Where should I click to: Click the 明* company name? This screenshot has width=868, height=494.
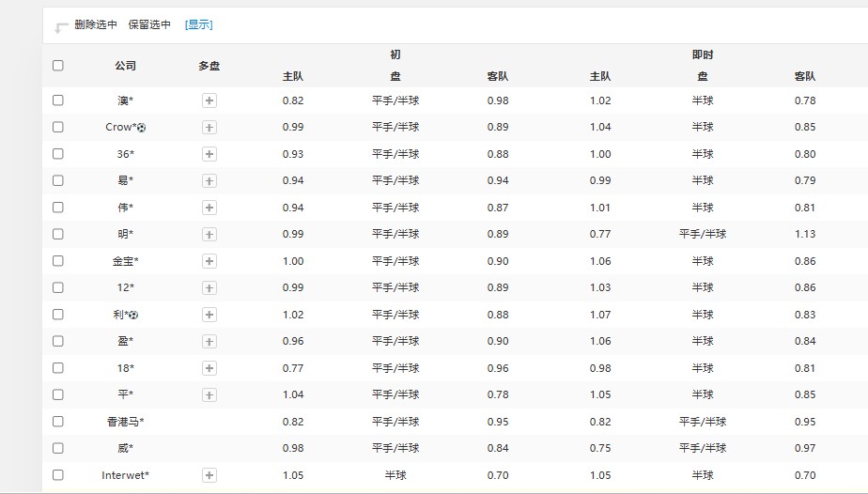pyautogui.click(x=125, y=234)
